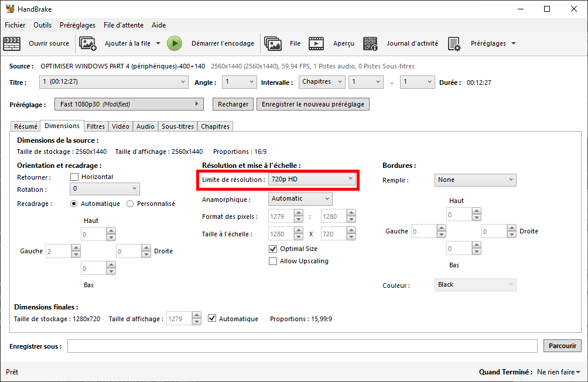Click the Recadrage Gauche value field
Viewport: 588px width, 382px height.
click(x=58, y=251)
